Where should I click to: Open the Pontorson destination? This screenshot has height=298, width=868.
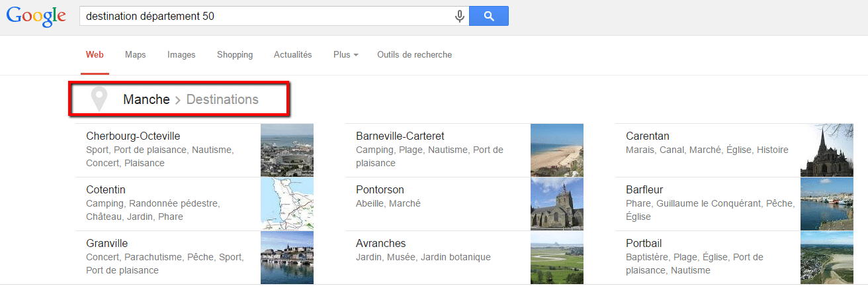[380, 189]
